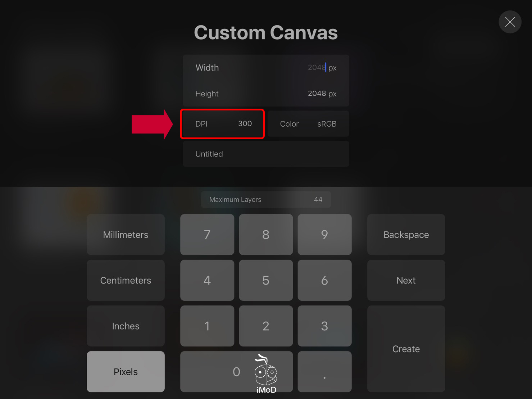
Task: Switch units to Centimeters
Action: point(126,280)
